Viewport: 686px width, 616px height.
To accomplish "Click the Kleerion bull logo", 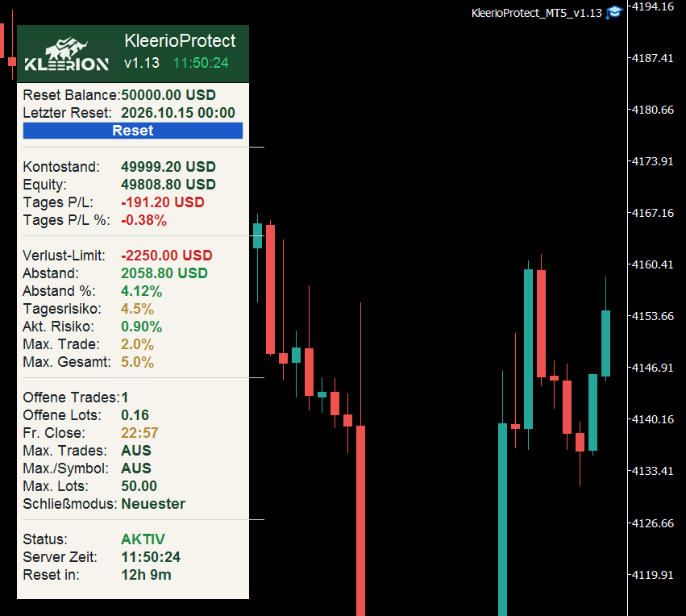I will pyautogui.click(x=66, y=55).
